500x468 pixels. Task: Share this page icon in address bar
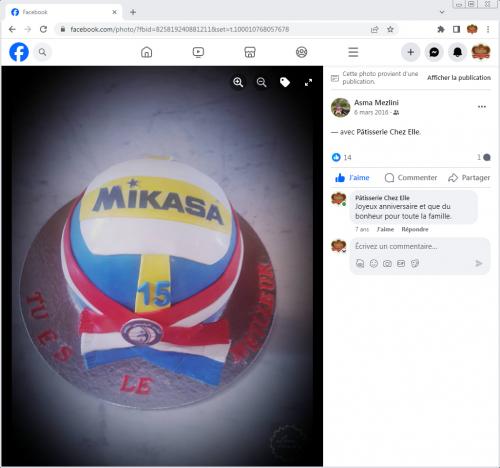(x=375, y=29)
